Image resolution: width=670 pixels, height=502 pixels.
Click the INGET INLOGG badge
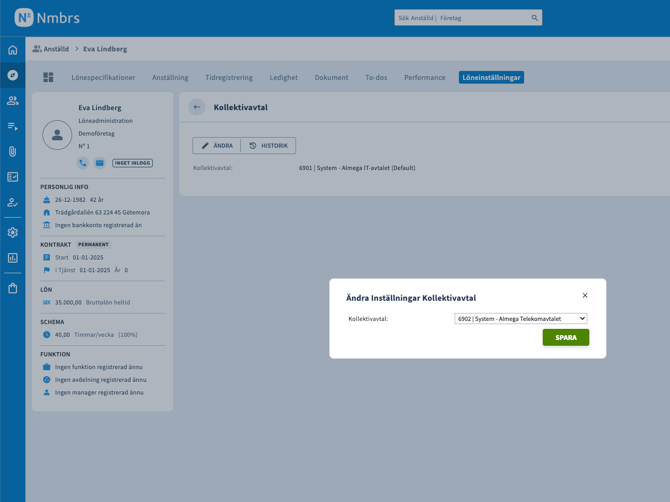(x=132, y=163)
